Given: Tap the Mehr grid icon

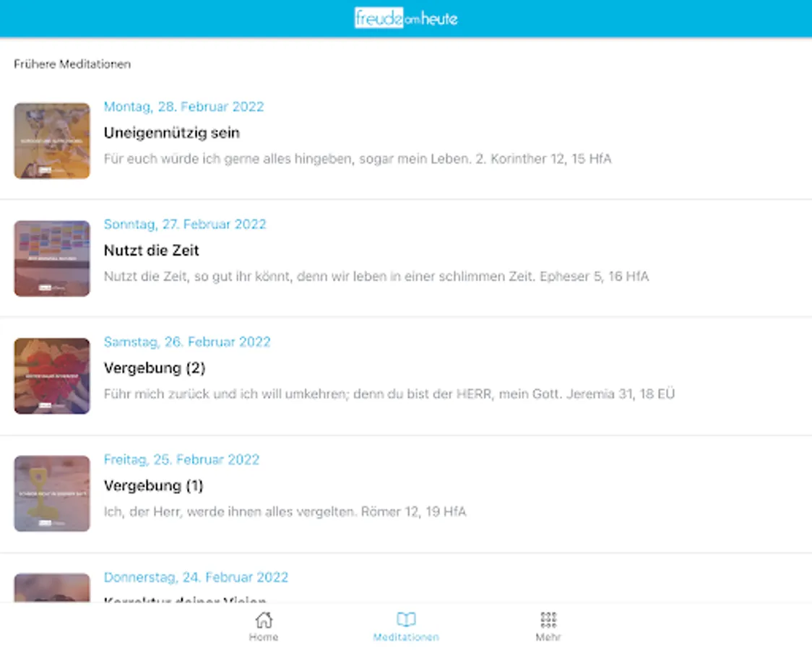Looking at the screenshot, I should click(548, 620).
